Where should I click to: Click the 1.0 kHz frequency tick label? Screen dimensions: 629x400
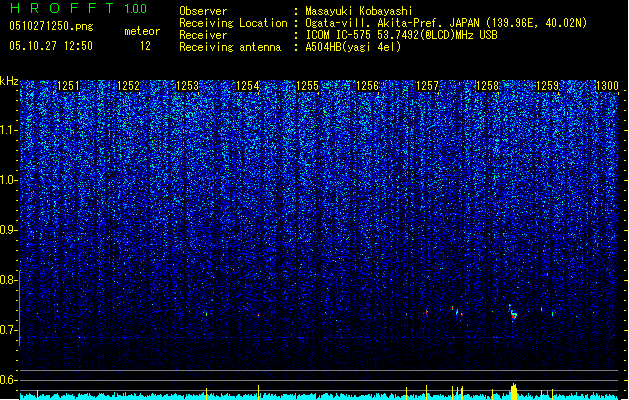[x=8, y=180]
